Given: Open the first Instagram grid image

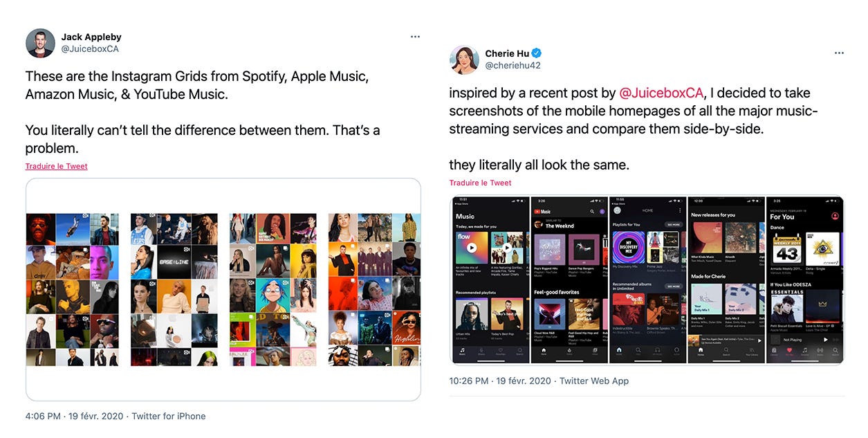Looking at the screenshot, I should coord(73,289).
